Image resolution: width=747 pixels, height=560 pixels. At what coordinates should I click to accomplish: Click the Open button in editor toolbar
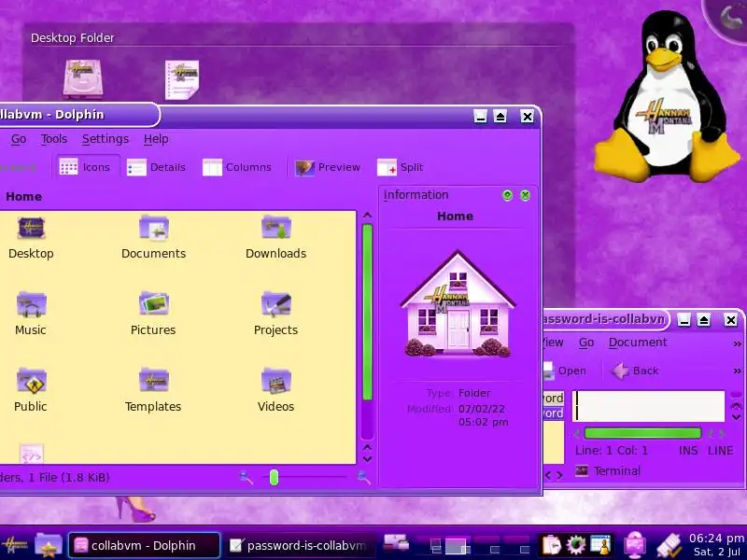566,371
